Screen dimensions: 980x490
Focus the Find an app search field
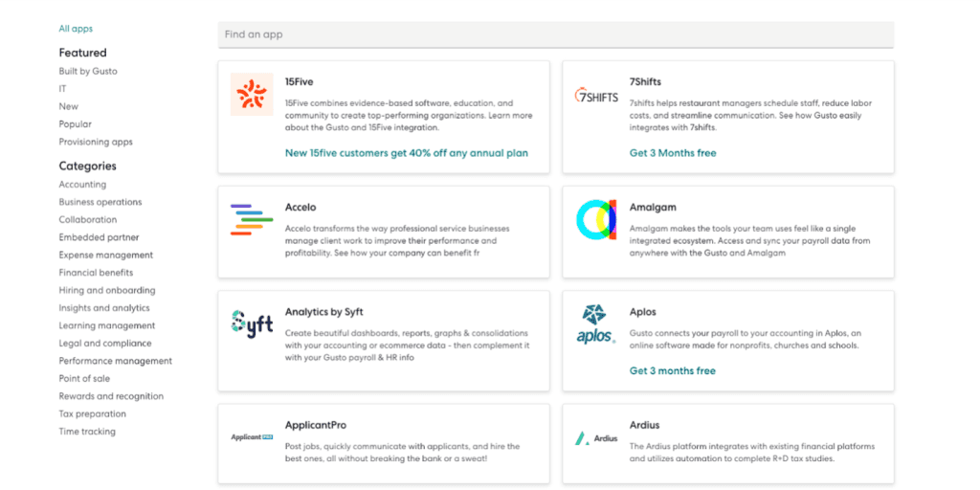click(x=555, y=34)
